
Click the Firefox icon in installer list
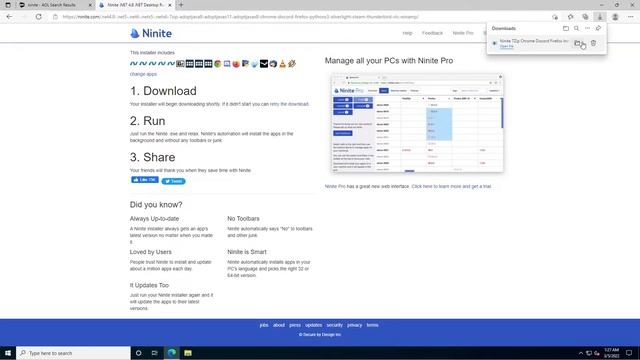point(236,64)
